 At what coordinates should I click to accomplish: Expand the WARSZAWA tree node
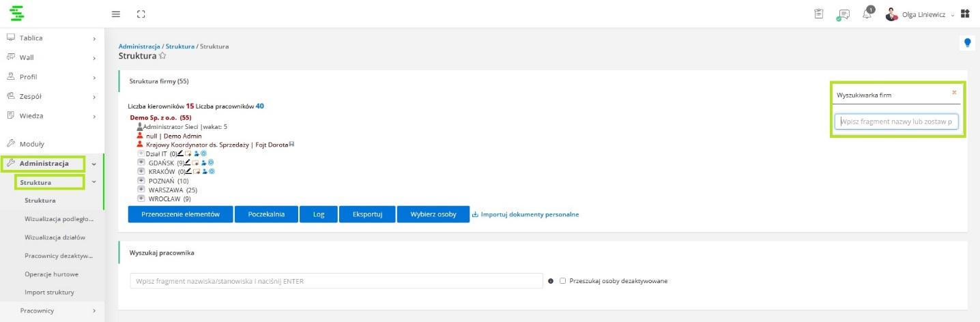(141, 190)
